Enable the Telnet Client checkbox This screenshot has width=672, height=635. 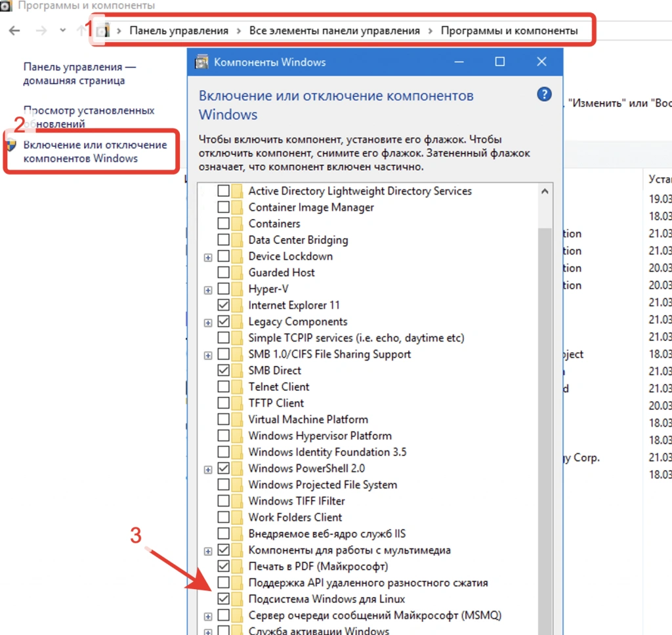pos(223,387)
